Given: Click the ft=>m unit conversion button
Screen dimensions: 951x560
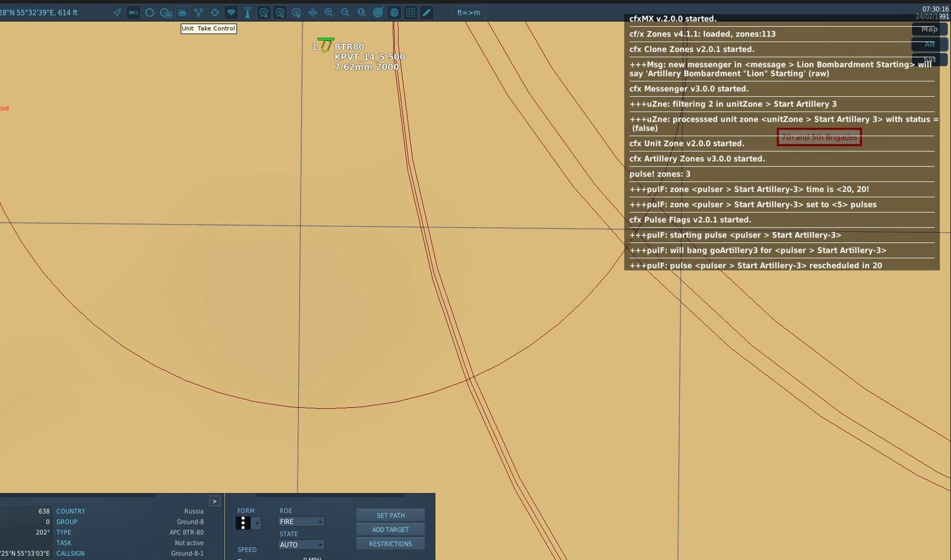Looking at the screenshot, I should click(469, 13).
